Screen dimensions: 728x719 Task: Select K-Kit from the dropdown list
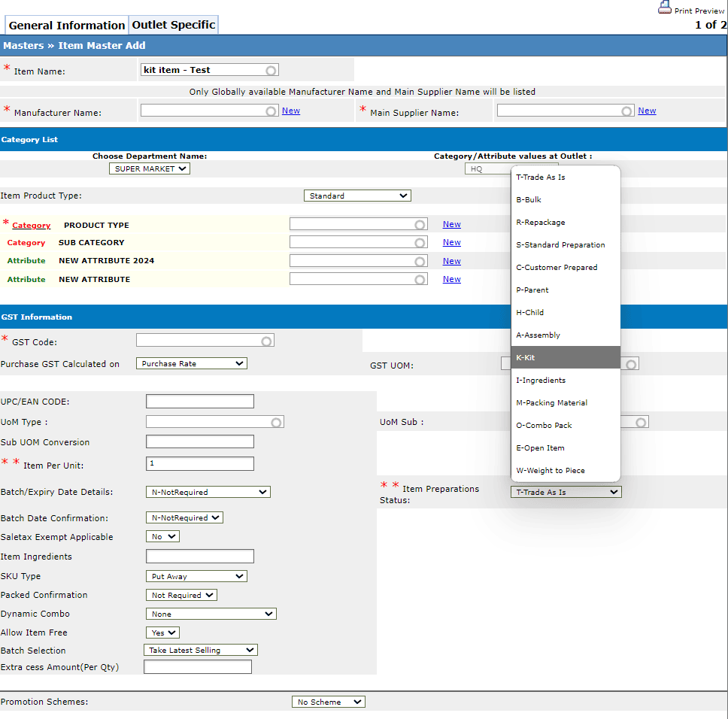566,358
